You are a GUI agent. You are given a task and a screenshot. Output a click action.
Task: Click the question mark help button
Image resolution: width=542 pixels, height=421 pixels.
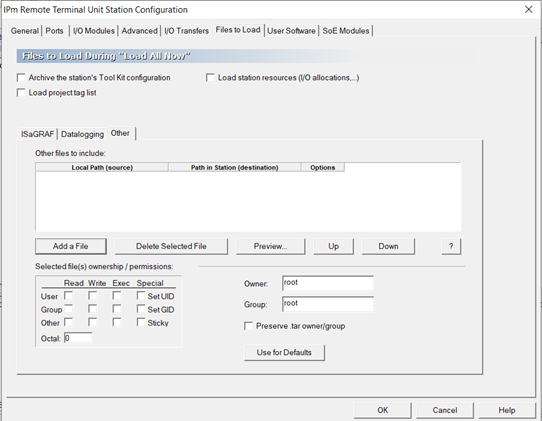[x=451, y=246]
